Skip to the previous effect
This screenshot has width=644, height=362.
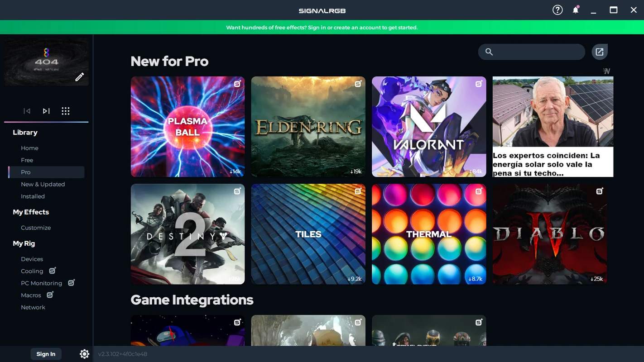(x=27, y=111)
